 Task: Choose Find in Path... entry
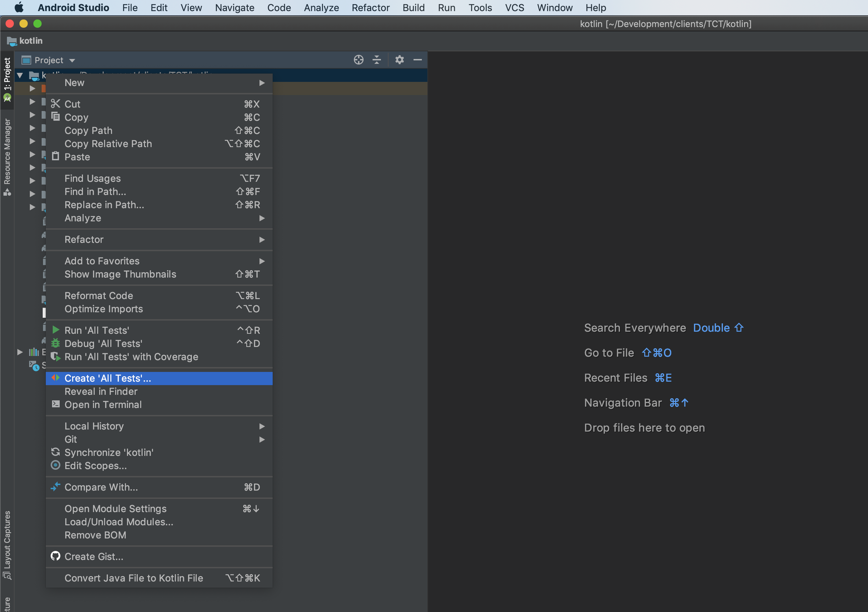point(159,191)
